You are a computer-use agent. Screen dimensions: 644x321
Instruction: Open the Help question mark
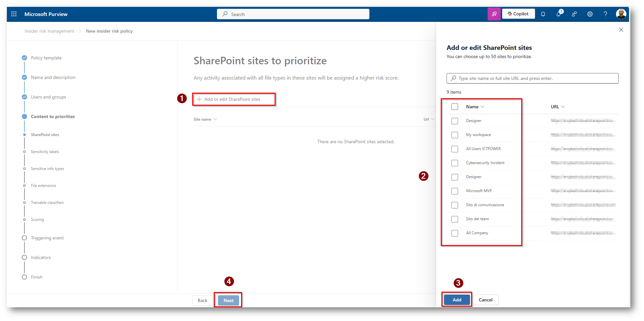tap(605, 14)
